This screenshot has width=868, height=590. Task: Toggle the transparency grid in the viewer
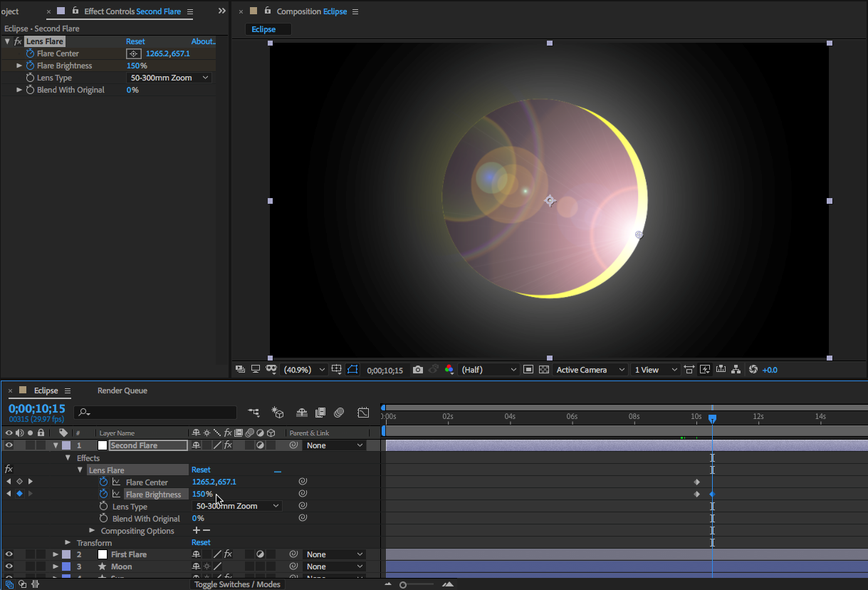click(544, 370)
